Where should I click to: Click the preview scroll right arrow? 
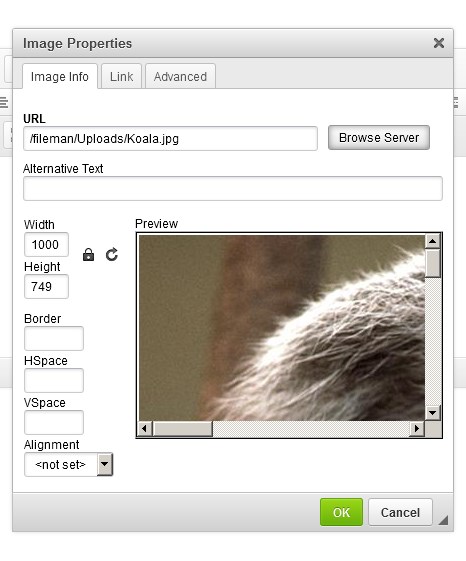coord(417,428)
